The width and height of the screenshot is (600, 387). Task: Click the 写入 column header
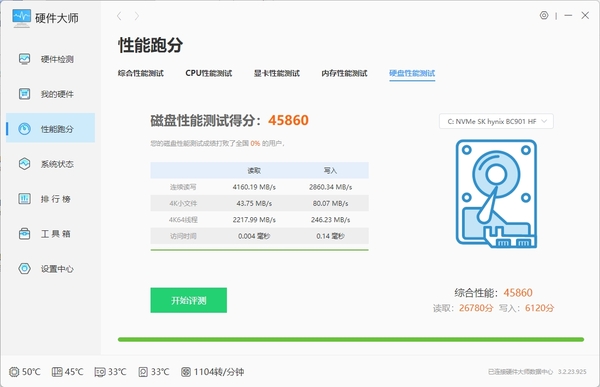click(x=331, y=171)
